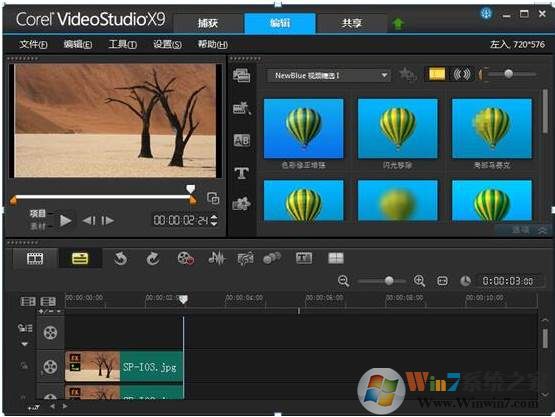Click the Play button in preview
555x417 pixels.
pyautogui.click(x=65, y=221)
